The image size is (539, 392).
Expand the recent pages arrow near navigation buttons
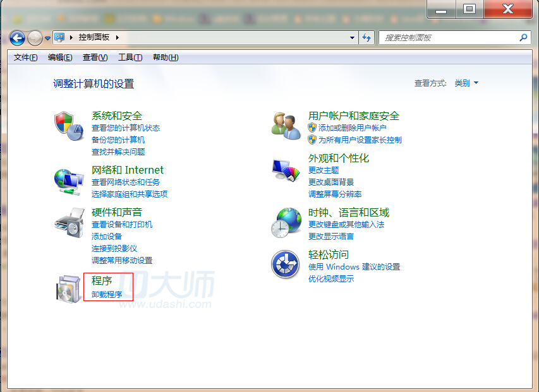47,39
